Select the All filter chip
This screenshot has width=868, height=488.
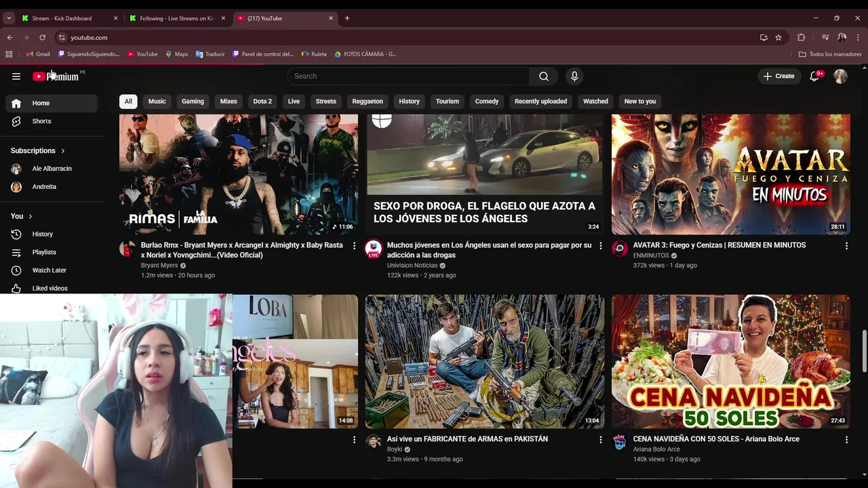click(128, 102)
